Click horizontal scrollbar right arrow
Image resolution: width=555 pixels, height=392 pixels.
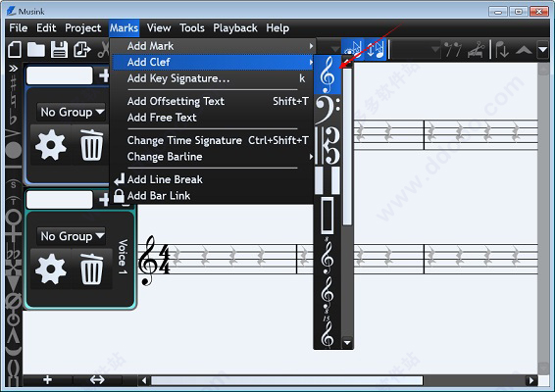[530, 380]
